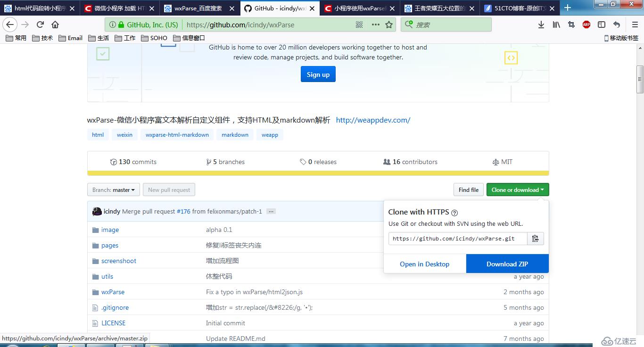This screenshot has height=347, width=644.
Task: Click the clone URL text field
Action: [x=458, y=239]
